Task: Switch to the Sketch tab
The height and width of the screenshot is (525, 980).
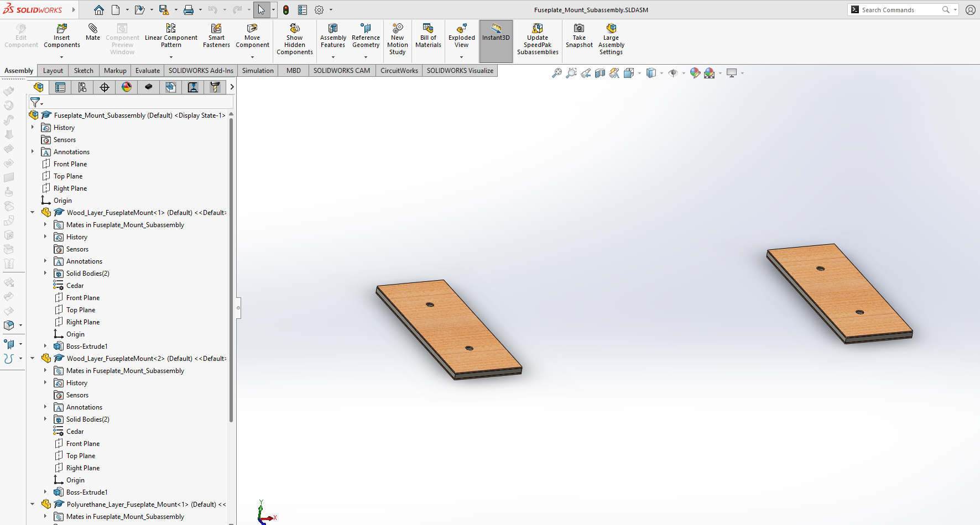Action: pos(84,71)
